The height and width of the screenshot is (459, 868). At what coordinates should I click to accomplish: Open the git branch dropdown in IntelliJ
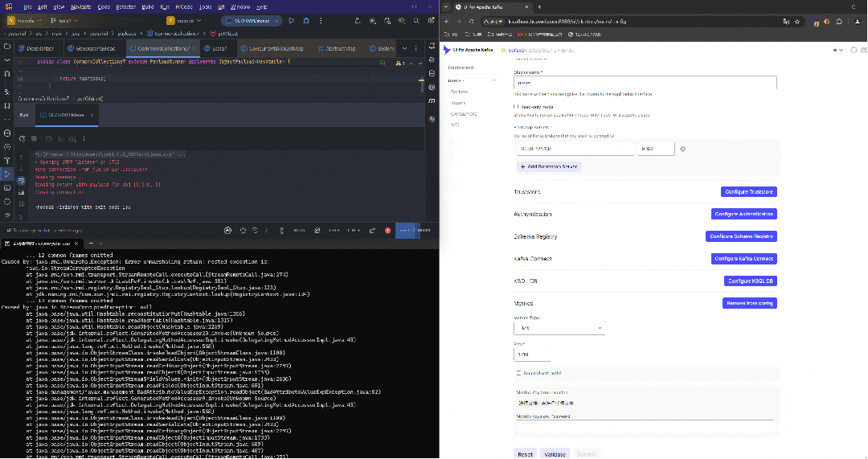point(64,20)
